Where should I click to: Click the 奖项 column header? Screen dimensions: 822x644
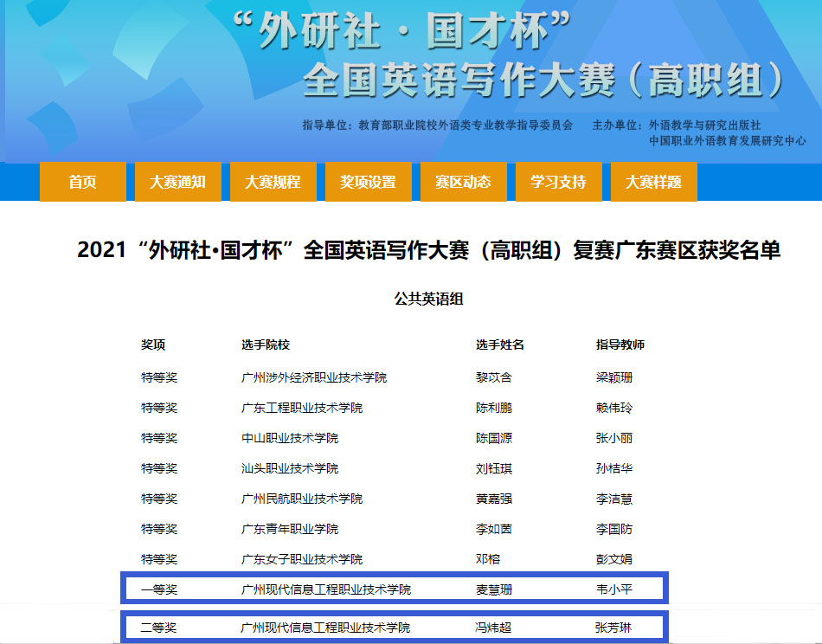(153, 345)
